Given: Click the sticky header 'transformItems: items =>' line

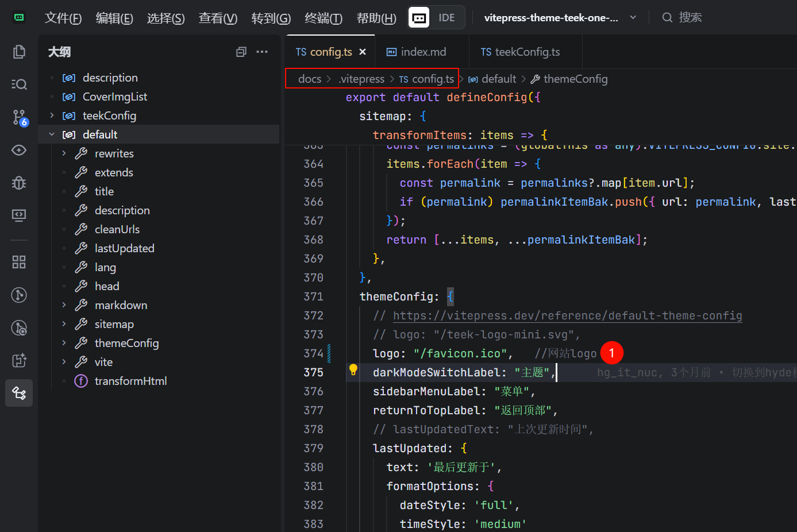Looking at the screenshot, I should (460, 135).
